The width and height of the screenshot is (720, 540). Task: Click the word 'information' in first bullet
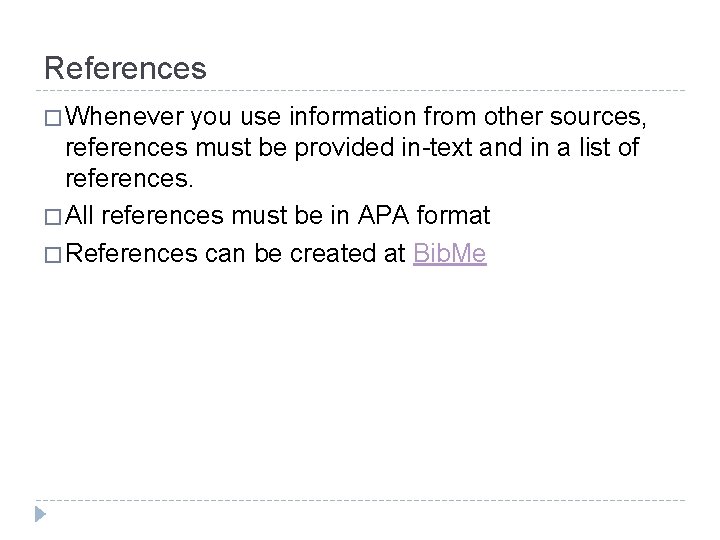pyautogui.click(x=352, y=116)
